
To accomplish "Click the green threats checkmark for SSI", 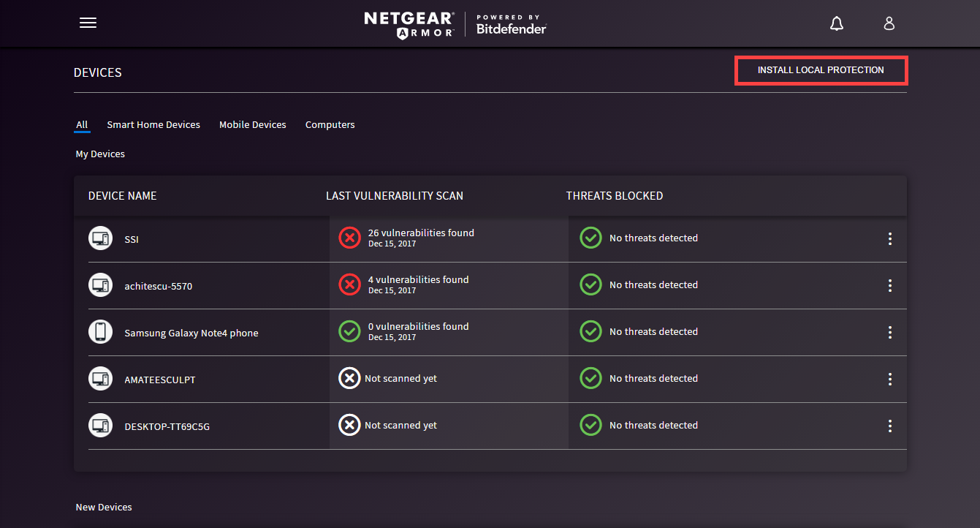I will coord(590,238).
